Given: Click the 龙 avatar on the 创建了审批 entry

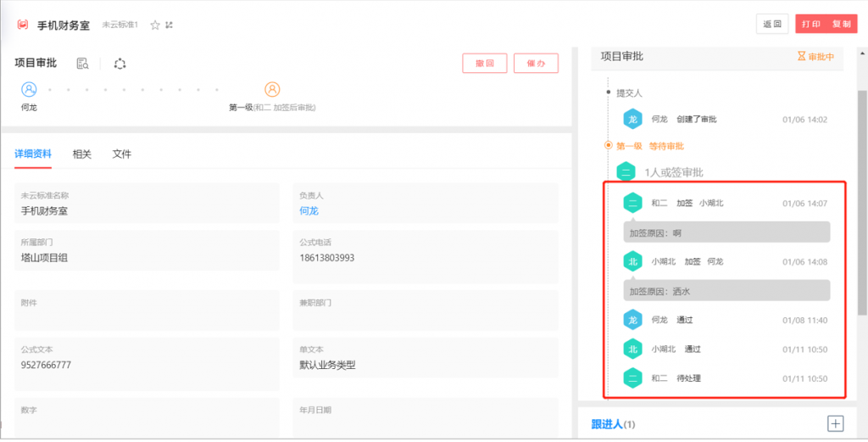Looking at the screenshot, I should click(632, 120).
